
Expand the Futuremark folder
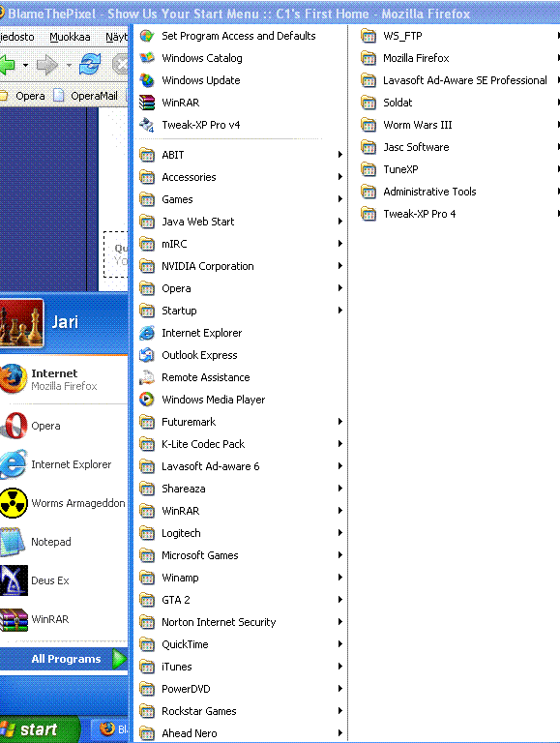(240, 422)
